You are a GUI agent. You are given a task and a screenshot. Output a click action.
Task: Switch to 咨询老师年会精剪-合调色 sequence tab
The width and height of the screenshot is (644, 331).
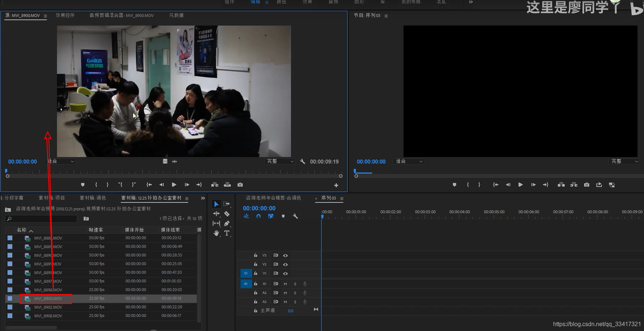273,198
